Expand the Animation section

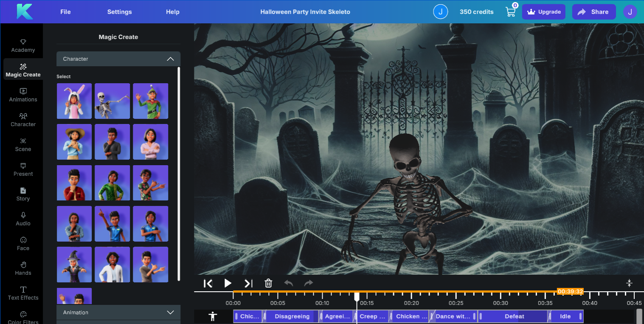coord(170,312)
